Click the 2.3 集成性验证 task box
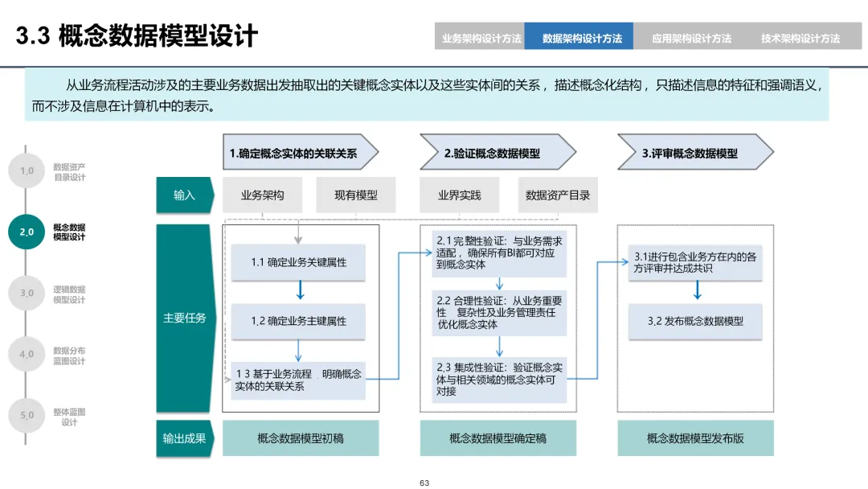Screen dimensions: 868x489 tap(499, 380)
